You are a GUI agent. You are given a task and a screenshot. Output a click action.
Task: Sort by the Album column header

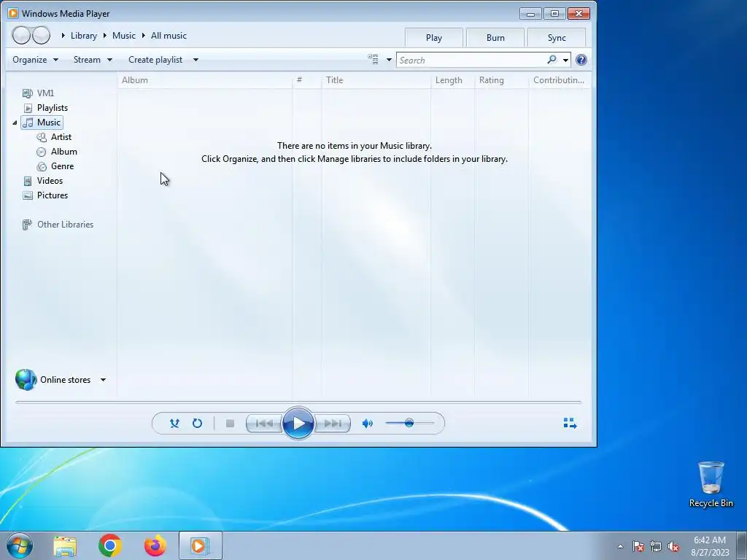click(205, 80)
